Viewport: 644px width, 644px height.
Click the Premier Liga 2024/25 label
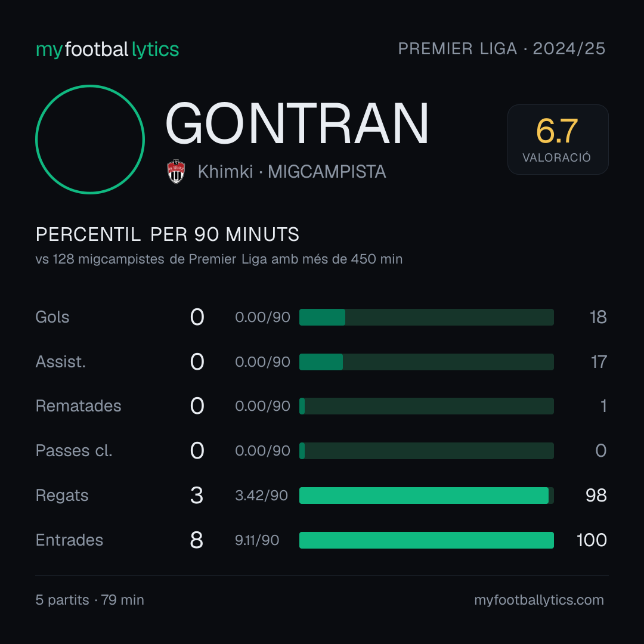501,48
